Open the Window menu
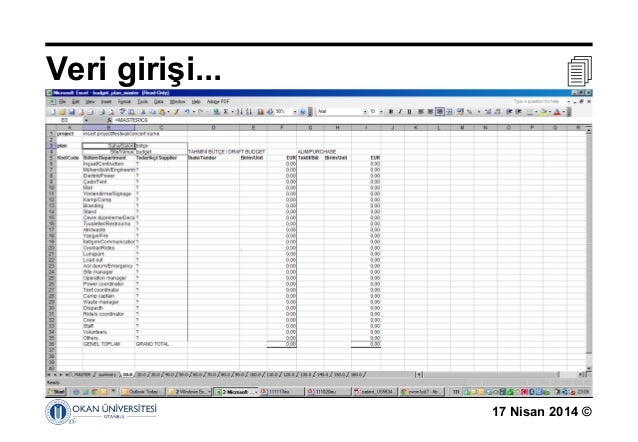 tap(177, 101)
